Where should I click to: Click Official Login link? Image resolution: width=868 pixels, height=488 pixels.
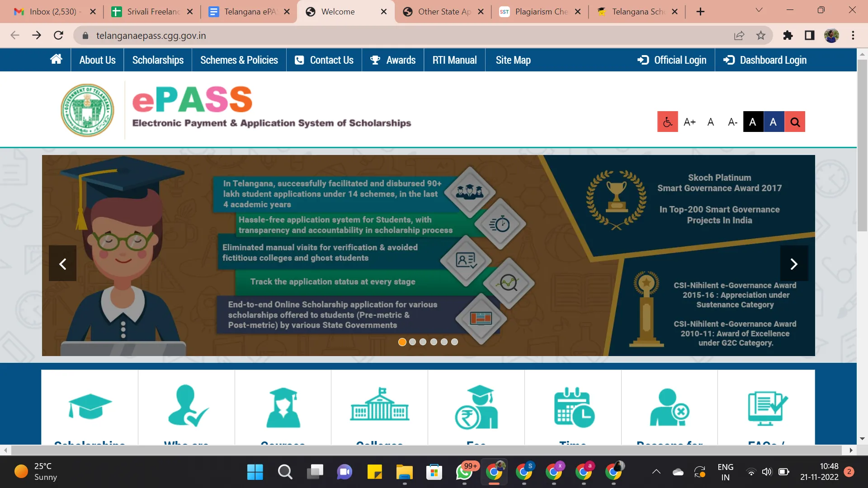click(x=672, y=60)
